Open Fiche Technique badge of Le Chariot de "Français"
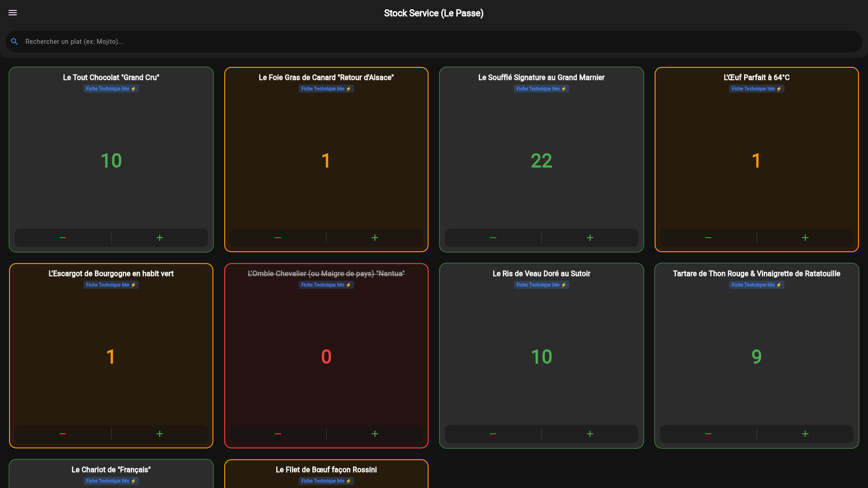868x488 pixels. (x=111, y=481)
